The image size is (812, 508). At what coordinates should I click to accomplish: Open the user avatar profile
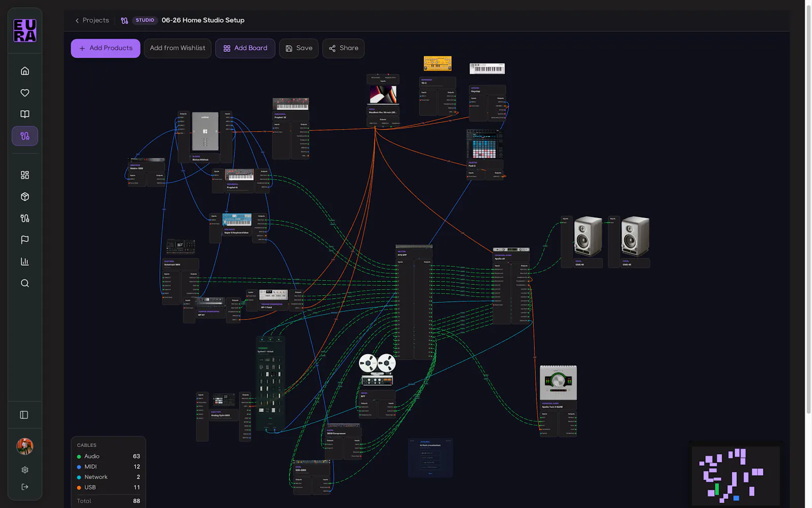point(25,447)
